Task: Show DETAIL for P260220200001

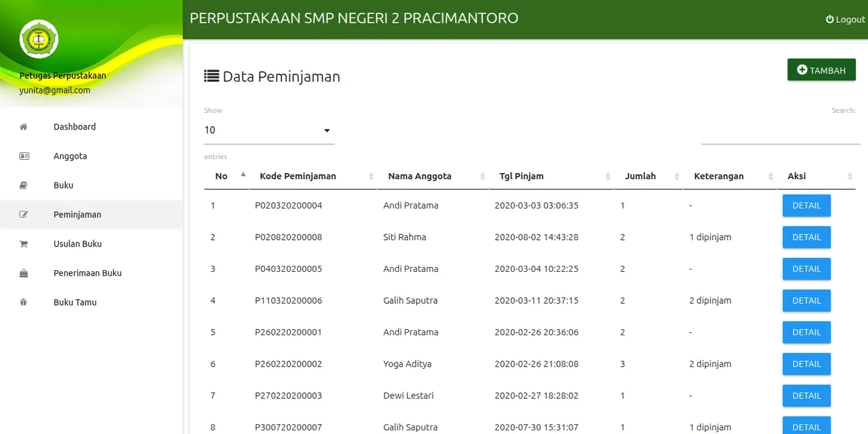Action: 807,332
